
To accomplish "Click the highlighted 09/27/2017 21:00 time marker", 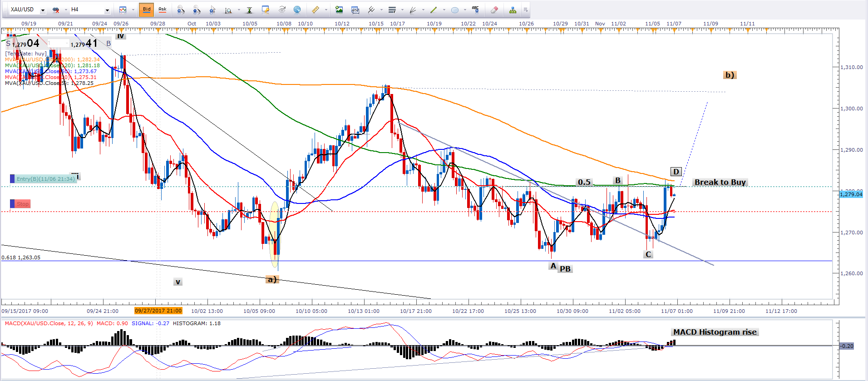I will point(158,311).
